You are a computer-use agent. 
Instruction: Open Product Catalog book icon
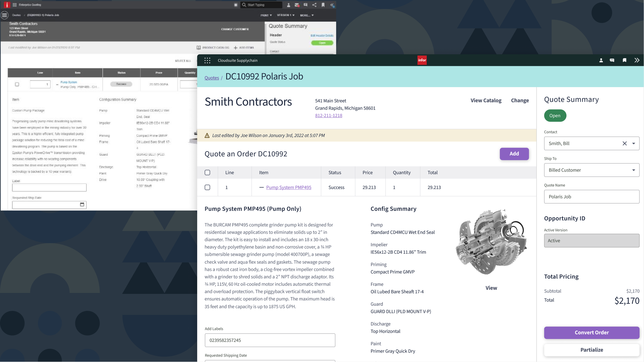[199, 48]
